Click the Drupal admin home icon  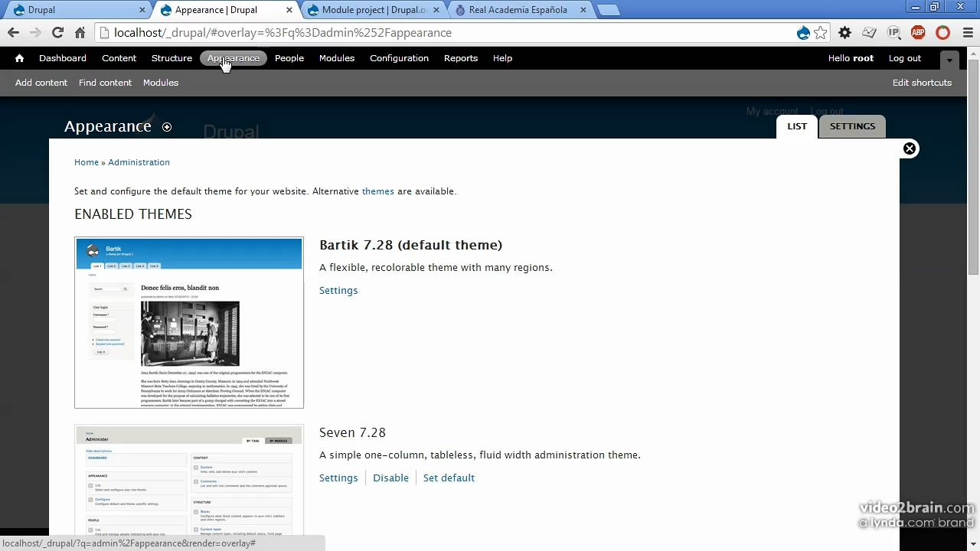click(x=19, y=58)
